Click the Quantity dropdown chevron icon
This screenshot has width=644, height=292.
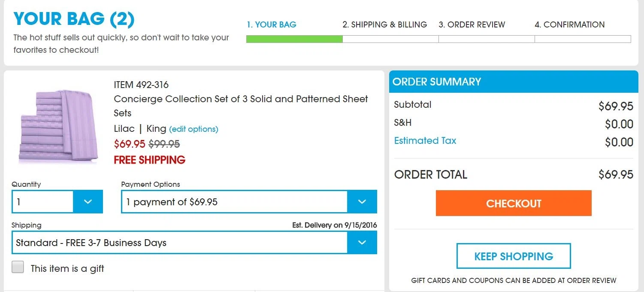point(88,201)
